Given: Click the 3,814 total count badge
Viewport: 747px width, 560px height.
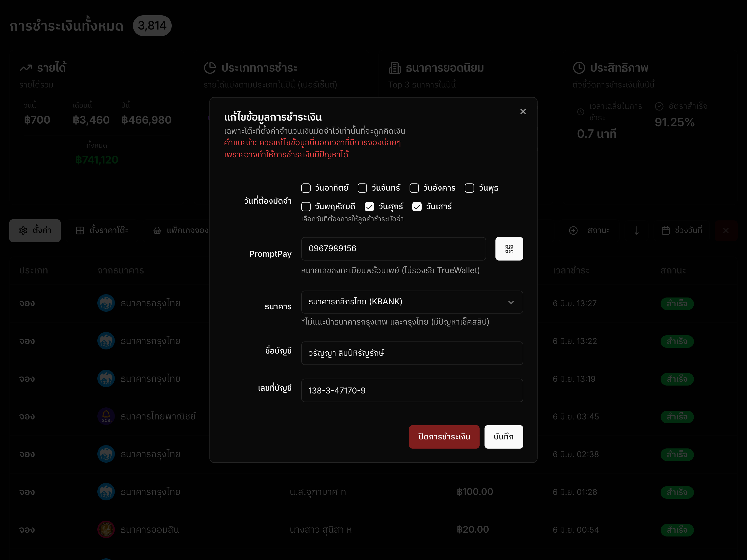Looking at the screenshot, I should pyautogui.click(x=152, y=26).
